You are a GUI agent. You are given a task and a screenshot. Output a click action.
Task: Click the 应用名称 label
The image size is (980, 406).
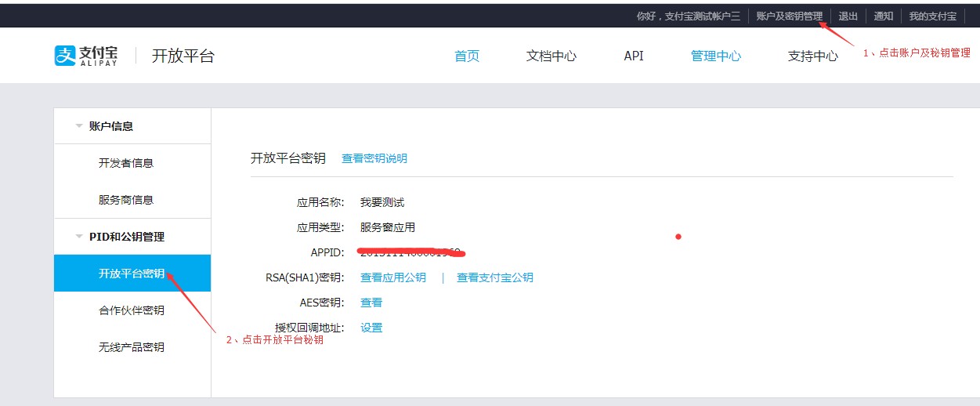pos(320,202)
